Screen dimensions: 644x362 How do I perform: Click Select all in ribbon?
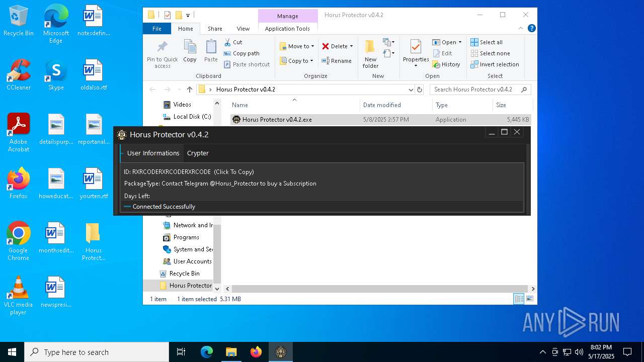tap(487, 42)
